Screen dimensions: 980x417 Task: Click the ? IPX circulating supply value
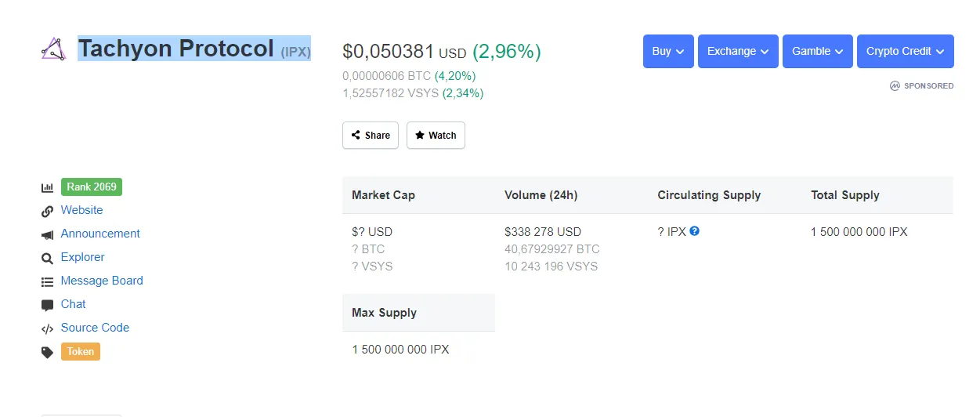click(671, 232)
